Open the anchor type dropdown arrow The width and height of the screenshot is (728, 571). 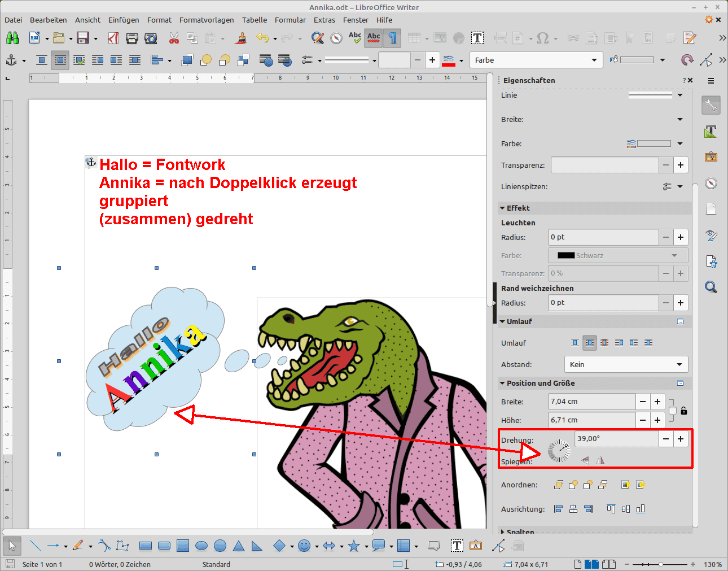coord(24,60)
